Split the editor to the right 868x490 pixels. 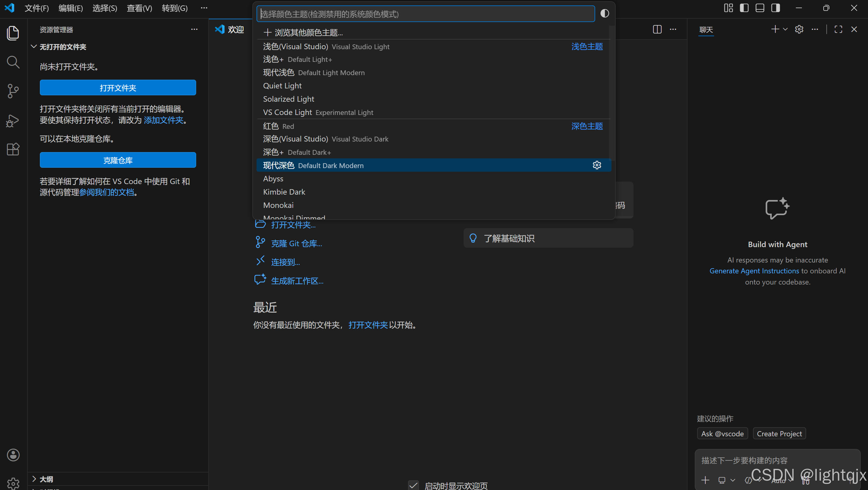point(657,30)
